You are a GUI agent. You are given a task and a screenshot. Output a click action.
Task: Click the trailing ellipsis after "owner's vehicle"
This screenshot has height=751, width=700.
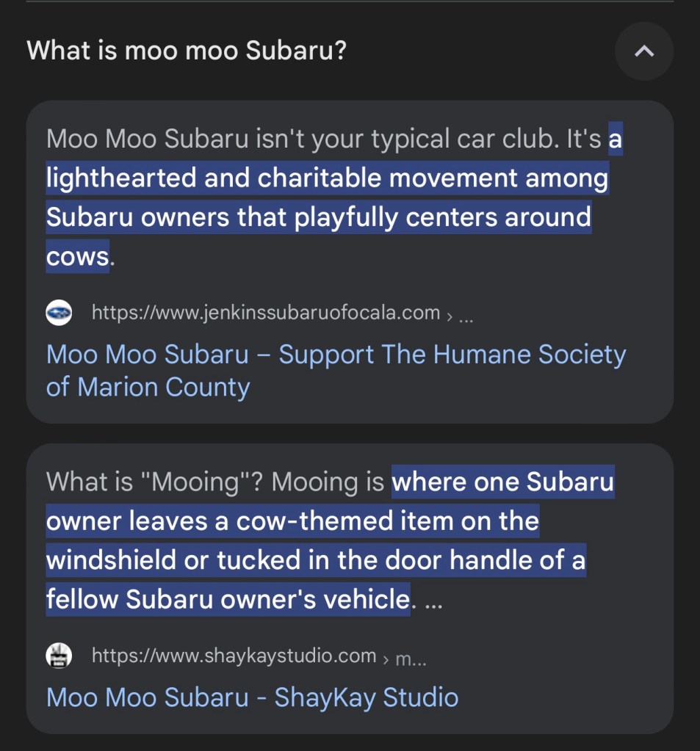pyautogui.click(x=433, y=601)
